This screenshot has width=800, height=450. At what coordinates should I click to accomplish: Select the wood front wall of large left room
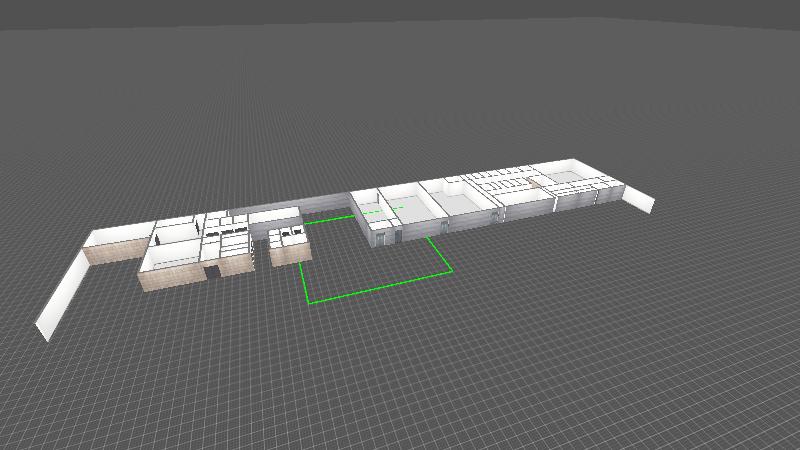tap(172, 278)
